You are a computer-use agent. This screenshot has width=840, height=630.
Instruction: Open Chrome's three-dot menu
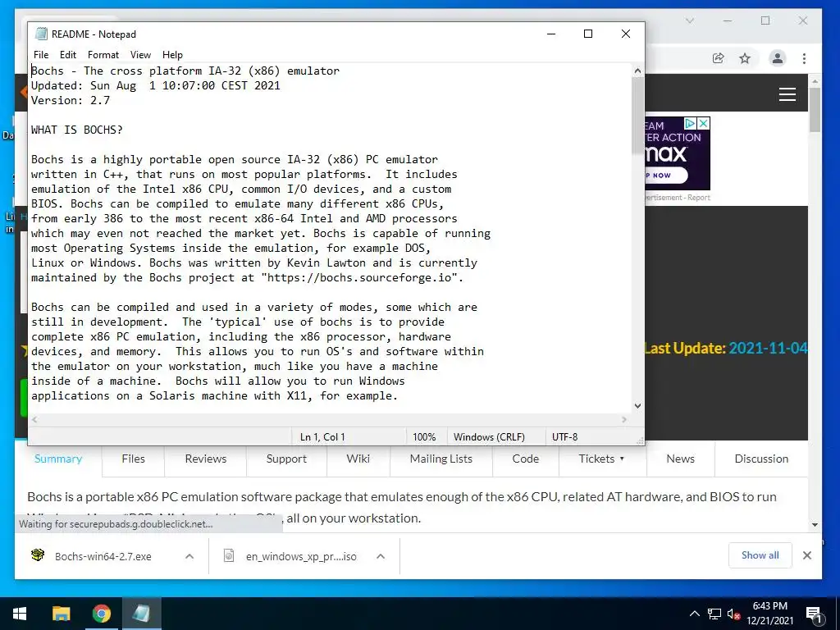coord(804,58)
